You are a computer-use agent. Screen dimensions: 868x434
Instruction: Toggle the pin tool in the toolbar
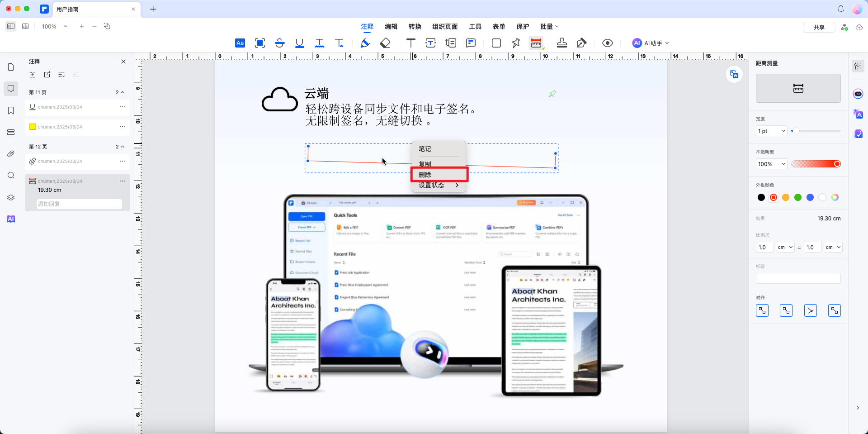click(x=515, y=43)
